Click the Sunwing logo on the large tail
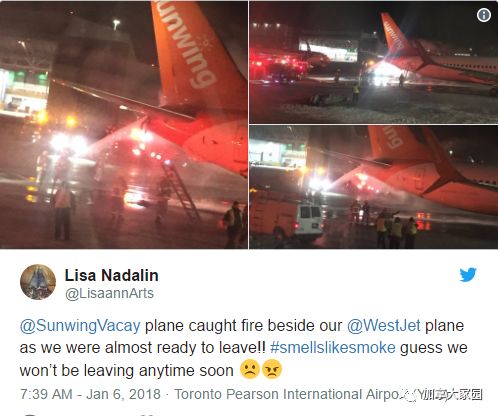498x416 pixels. pyautogui.click(x=188, y=47)
